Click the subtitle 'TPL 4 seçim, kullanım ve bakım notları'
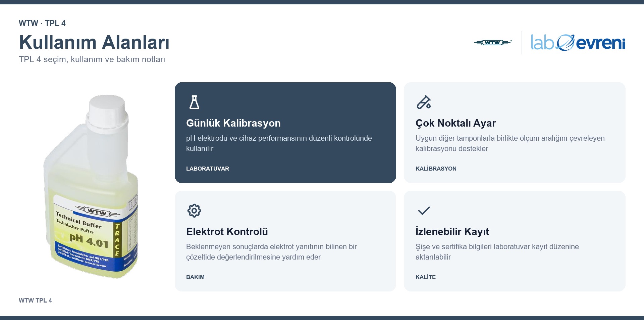Viewport: 644px width, 320px height. 92,59
